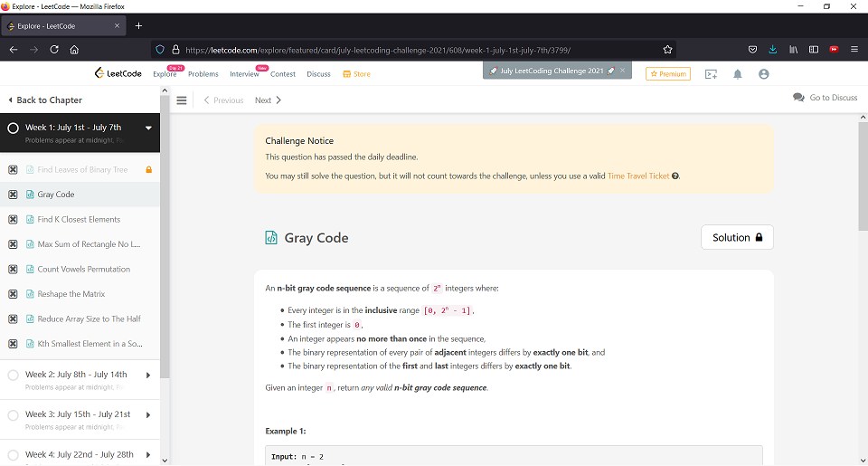The height and width of the screenshot is (466, 868).
Task: Open the Time Travel Ticket link
Action: [x=638, y=176]
